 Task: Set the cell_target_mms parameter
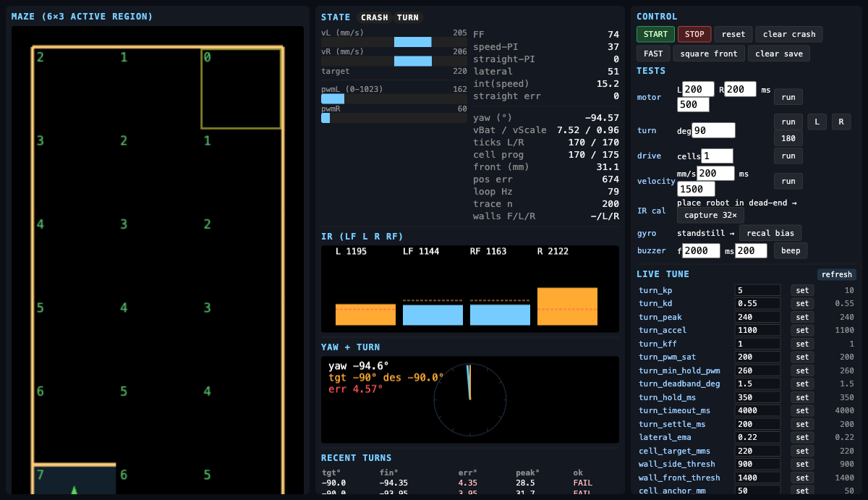click(x=802, y=451)
